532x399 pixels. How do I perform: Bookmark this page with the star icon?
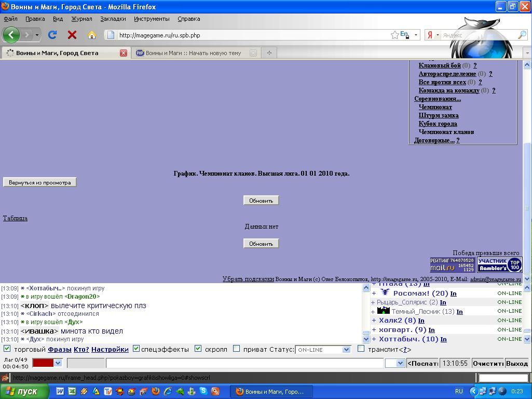pos(394,35)
